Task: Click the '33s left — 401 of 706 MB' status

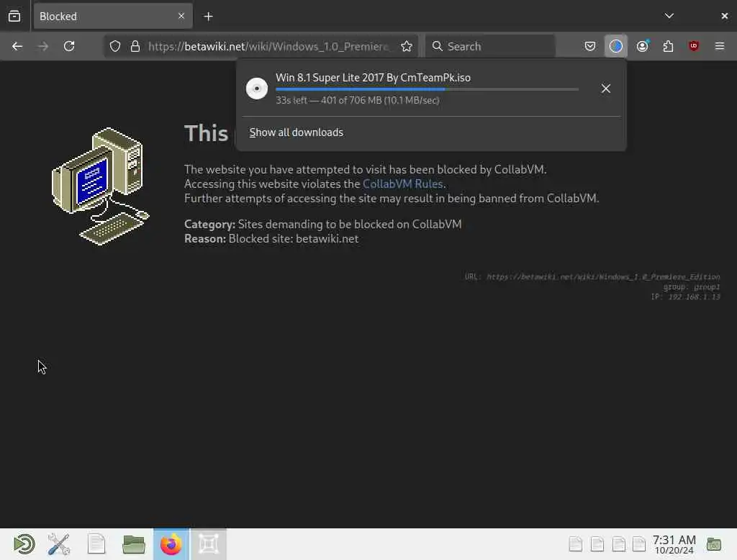Action: (357, 100)
